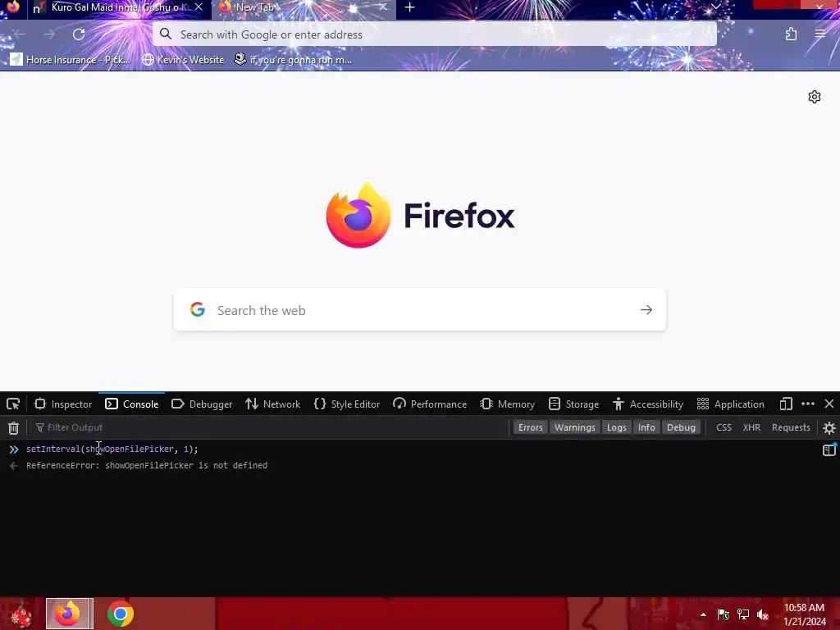Toggle the Errors filter
The image size is (840, 630).
click(531, 427)
